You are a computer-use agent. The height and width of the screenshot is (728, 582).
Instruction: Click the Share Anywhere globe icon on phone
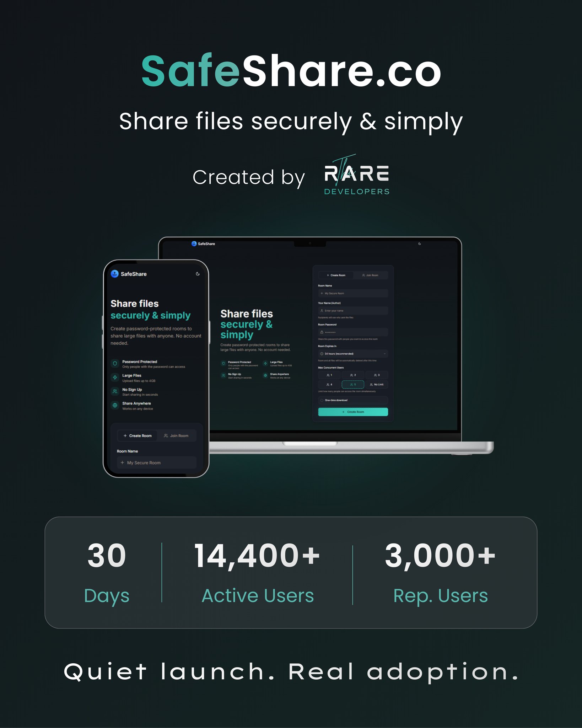(115, 405)
